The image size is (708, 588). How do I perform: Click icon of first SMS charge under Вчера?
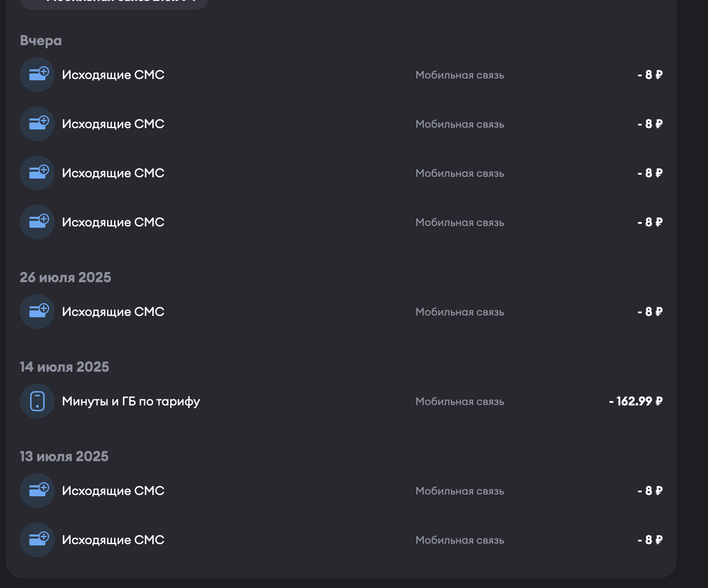pyautogui.click(x=37, y=75)
